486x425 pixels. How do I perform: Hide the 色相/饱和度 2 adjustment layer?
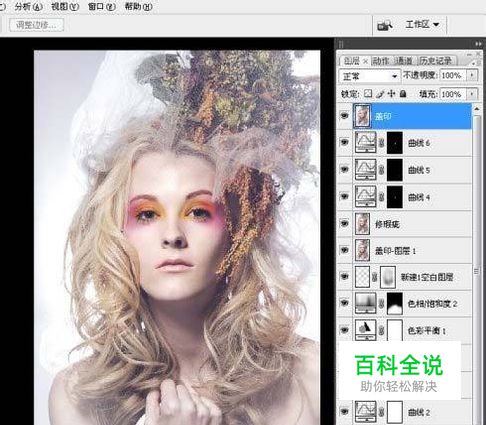tap(344, 303)
